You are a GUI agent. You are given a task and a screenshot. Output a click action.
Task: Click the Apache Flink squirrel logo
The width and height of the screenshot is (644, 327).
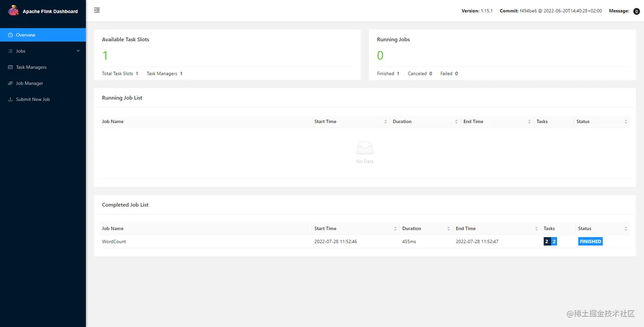point(14,10)
